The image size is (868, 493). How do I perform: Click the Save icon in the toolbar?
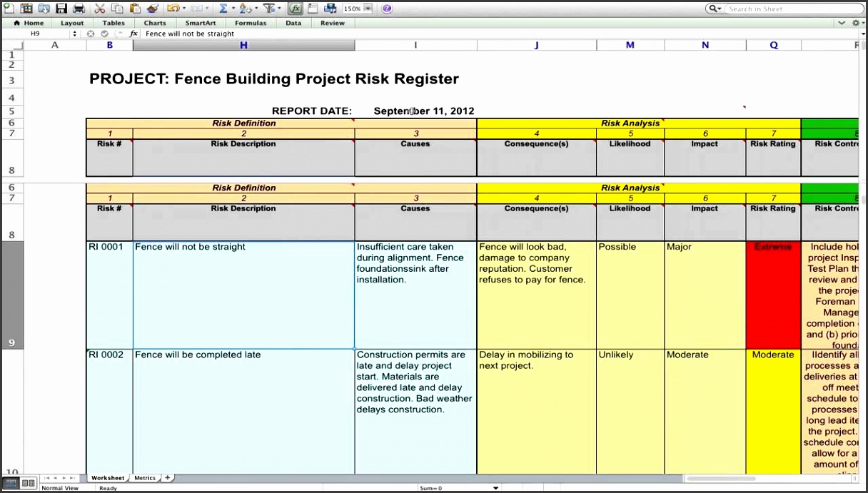point(63,8)
